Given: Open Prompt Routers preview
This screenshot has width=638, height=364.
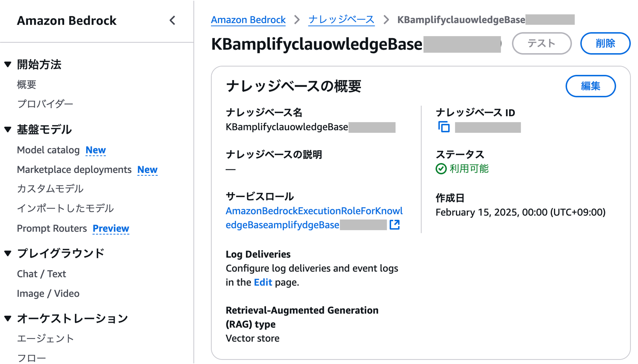Looking at the screenshot, I should [x=52, y=228].
